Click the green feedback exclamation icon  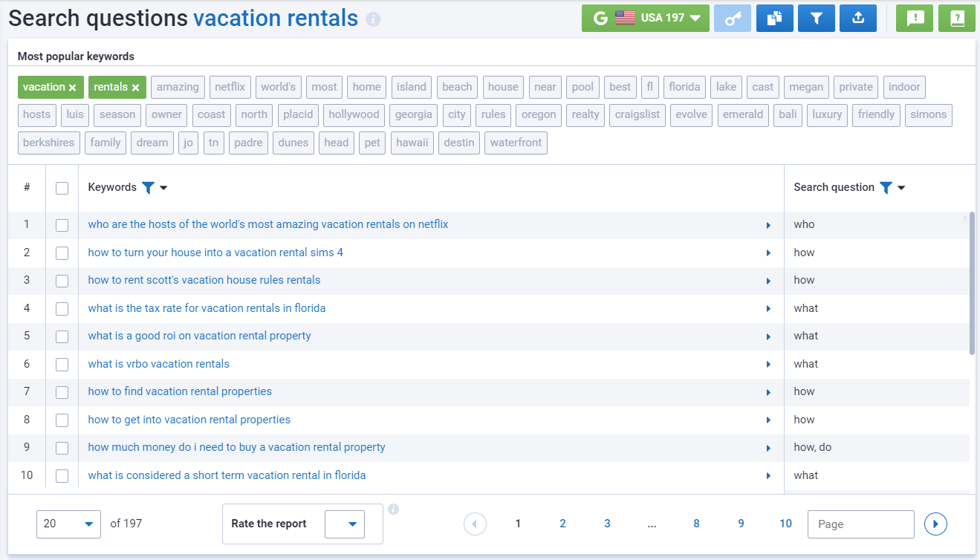pyautogui.click(x=915, y=19)
